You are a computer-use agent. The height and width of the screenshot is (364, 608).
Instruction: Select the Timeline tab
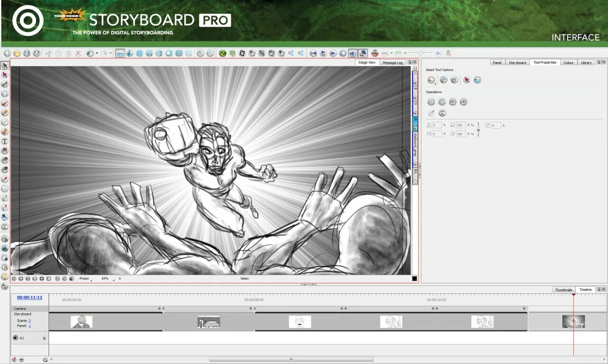(x=585, y=289)
